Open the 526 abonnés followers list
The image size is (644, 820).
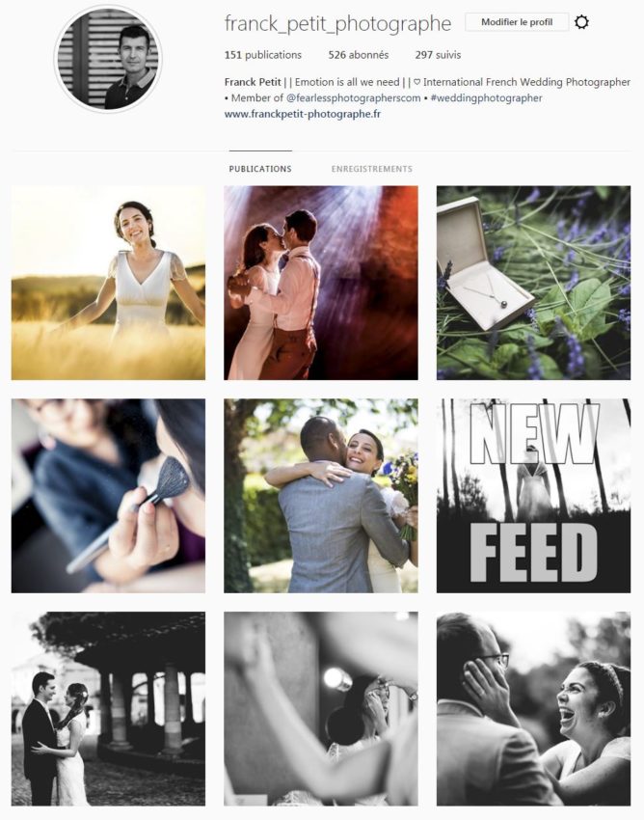(x=359, y=55)
